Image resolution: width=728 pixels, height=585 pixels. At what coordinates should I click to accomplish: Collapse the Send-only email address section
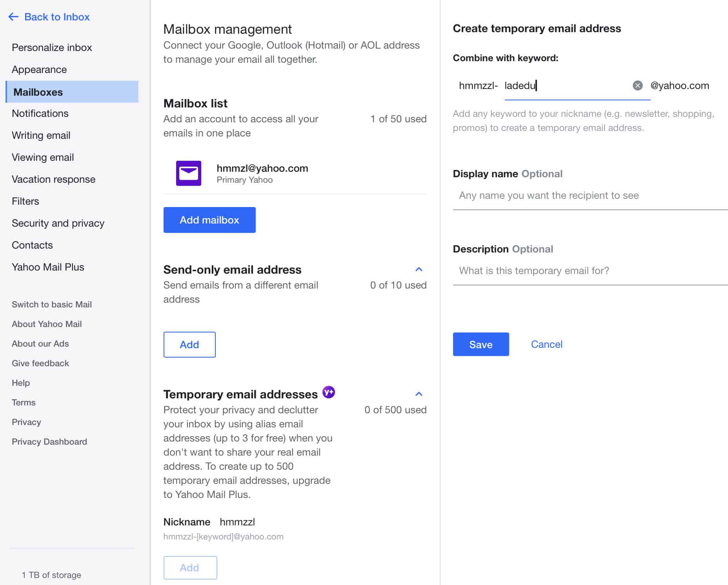(x=419, y=269)
